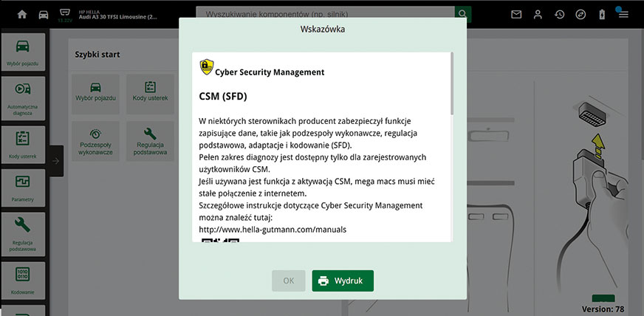Image resolution: width=644 pixels, height=316 pixels.
Task: Click the green search magnifier button
Action: [463, 14]
